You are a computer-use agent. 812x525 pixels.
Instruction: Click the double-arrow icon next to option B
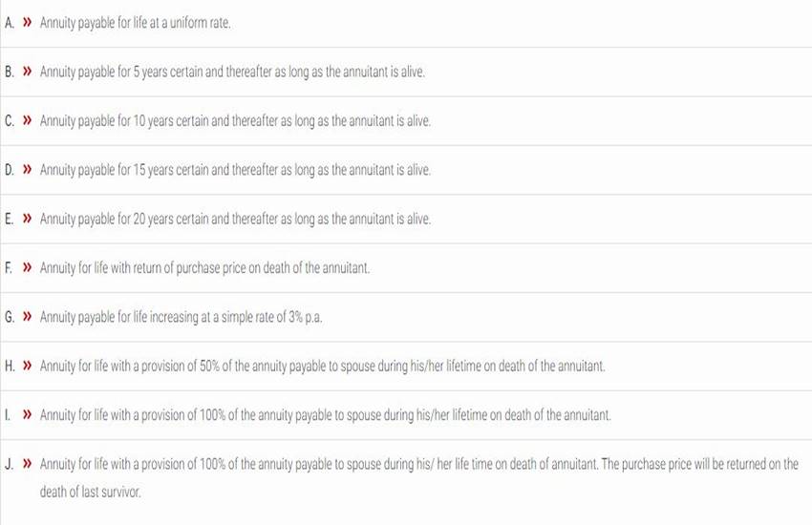click(x=27, y=72)
